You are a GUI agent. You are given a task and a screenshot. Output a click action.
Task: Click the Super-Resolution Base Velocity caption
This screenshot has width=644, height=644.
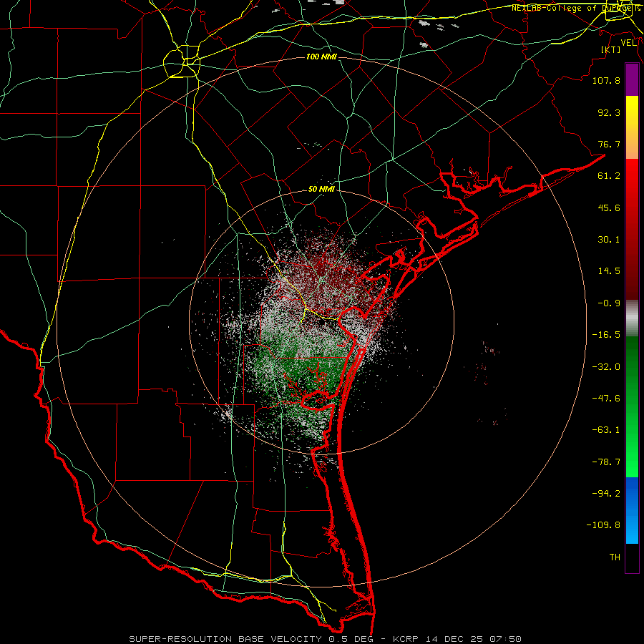(325, 639)
